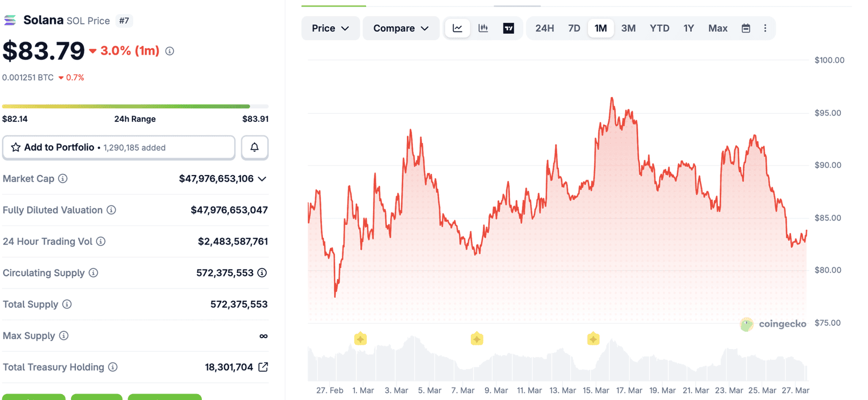Select the 7D time range
The width and height of the screenshot is (868, 400).
[574, 28]
